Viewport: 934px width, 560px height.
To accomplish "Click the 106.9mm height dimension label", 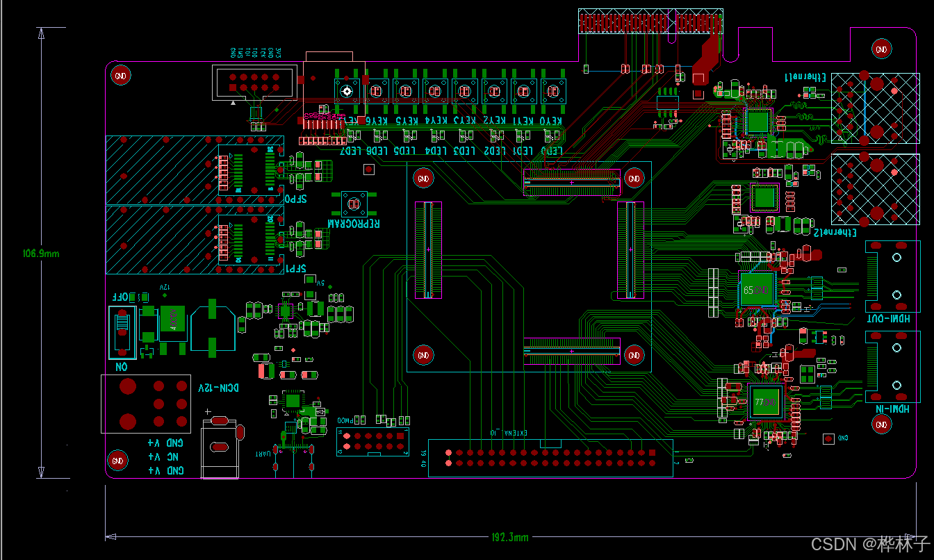I will point(41,254).
